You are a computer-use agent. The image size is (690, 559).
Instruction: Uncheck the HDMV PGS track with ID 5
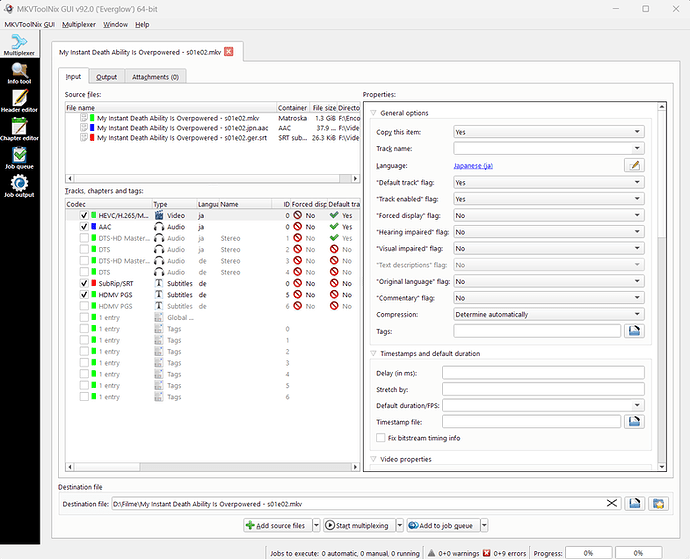pyautogui.click(x=84, y=295)
